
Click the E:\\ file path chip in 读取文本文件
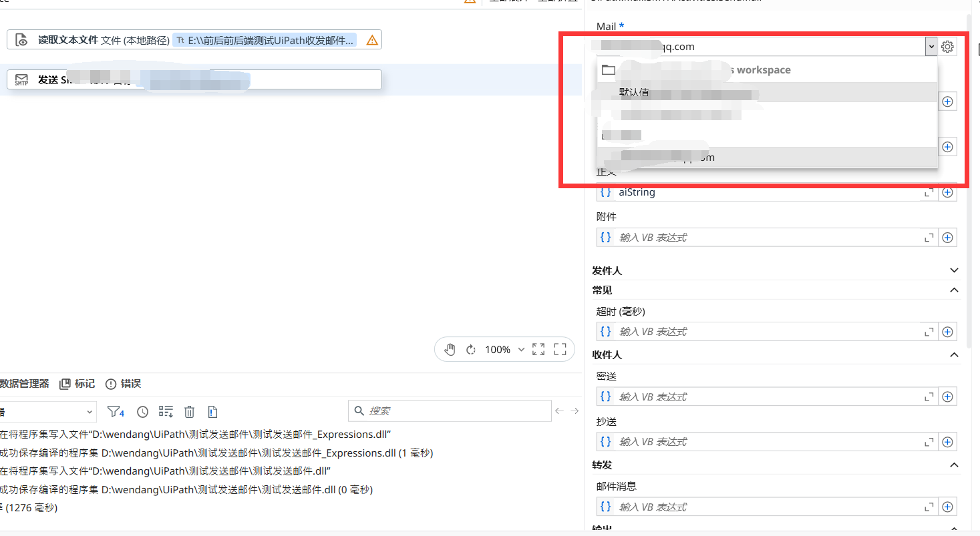coord(265,40)
